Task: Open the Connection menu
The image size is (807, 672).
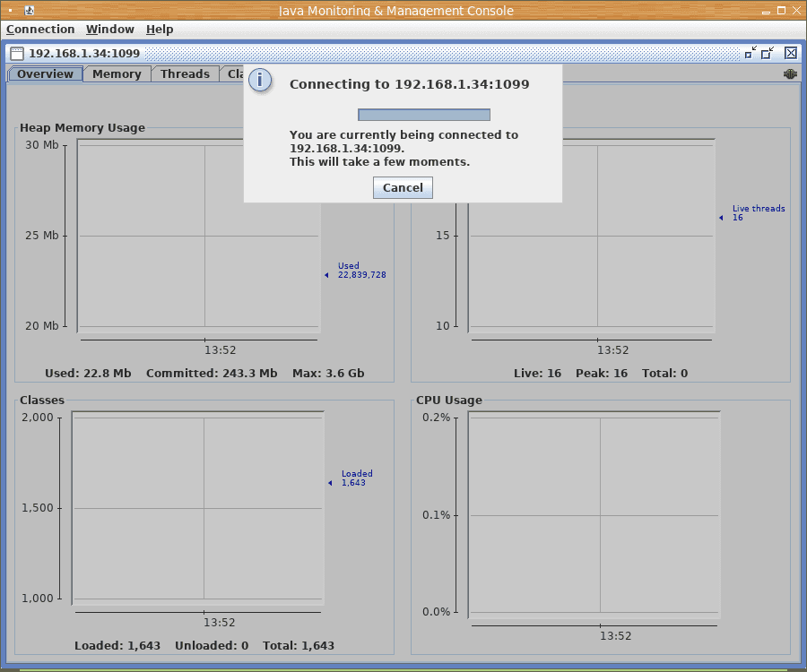Action: 40,30
